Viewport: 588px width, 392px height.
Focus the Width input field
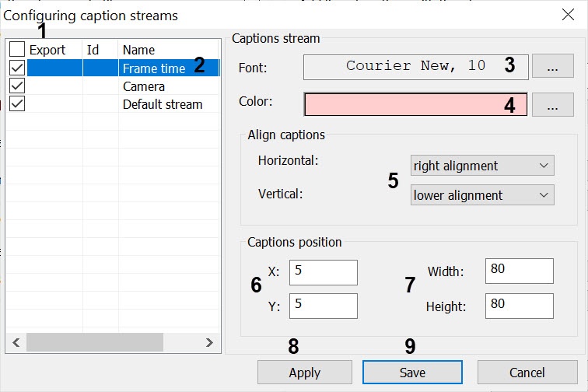tap(519, 271)
